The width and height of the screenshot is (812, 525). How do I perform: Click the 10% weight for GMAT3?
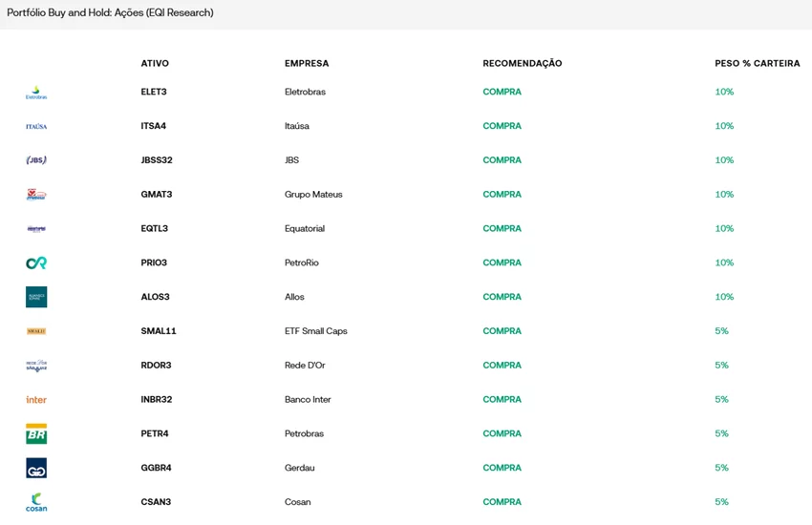tap(724, 194)
